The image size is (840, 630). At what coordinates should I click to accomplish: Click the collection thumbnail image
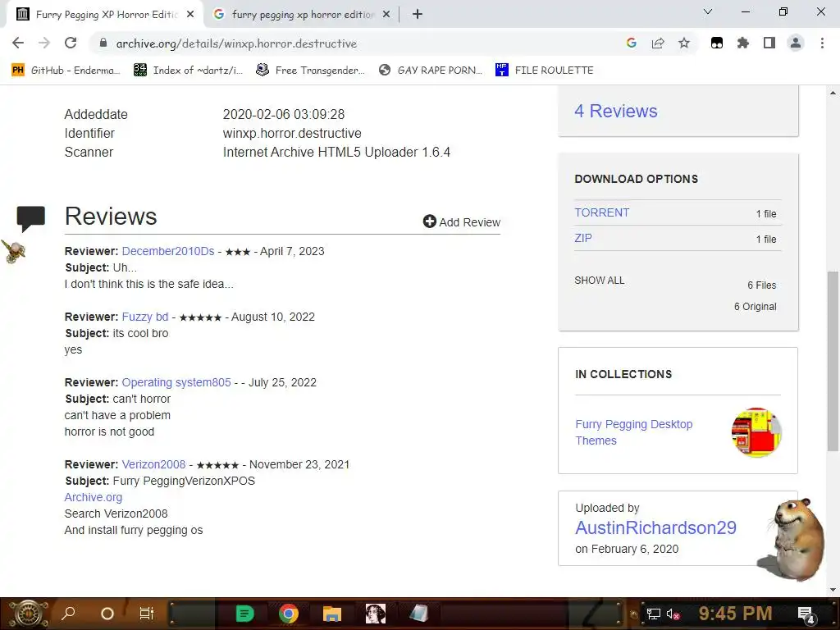point(756,432)
